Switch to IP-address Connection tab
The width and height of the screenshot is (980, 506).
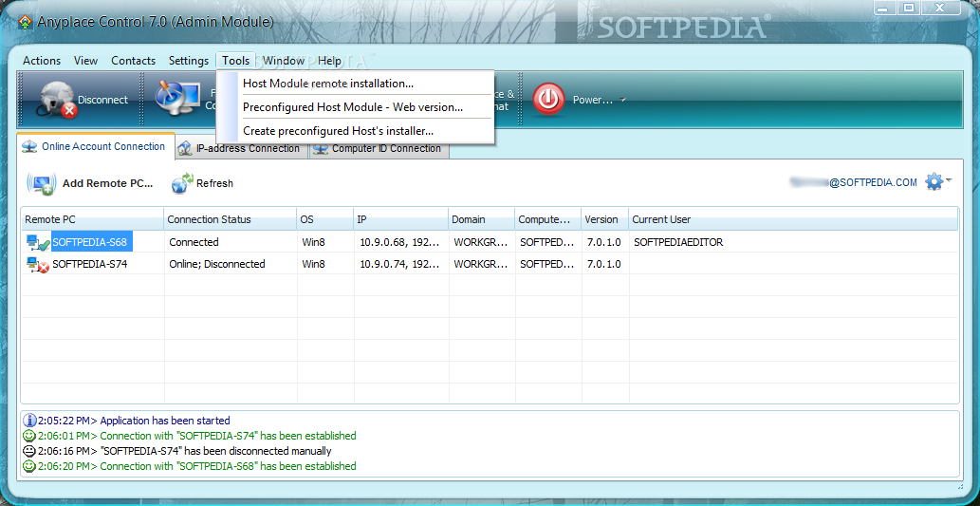[241, 149]
